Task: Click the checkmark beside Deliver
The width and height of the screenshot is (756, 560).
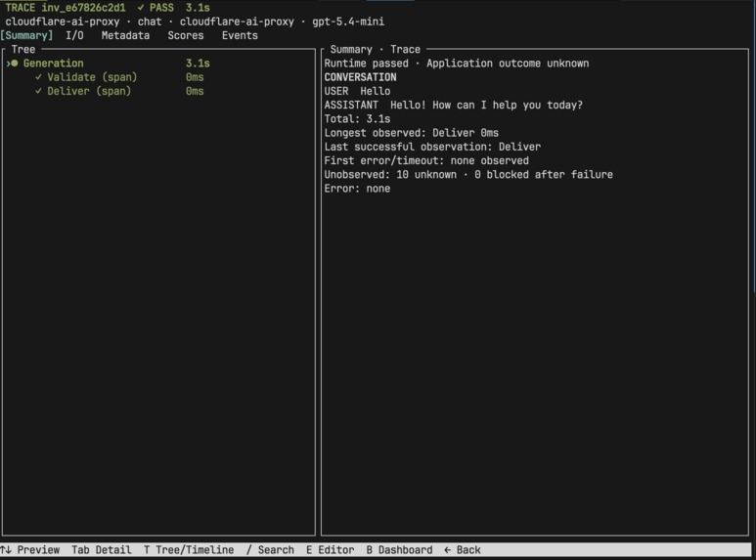Action: coord(38,91)
